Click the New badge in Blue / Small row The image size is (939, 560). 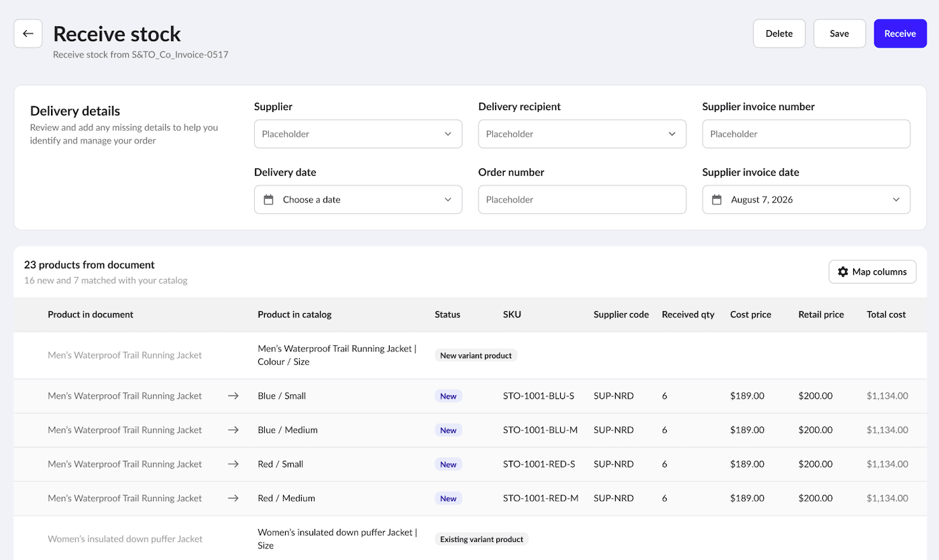coord(448,396)
